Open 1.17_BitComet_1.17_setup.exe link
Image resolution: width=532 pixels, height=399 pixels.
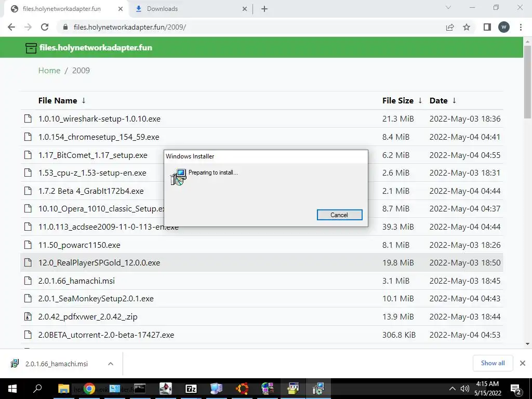[92, 155]
